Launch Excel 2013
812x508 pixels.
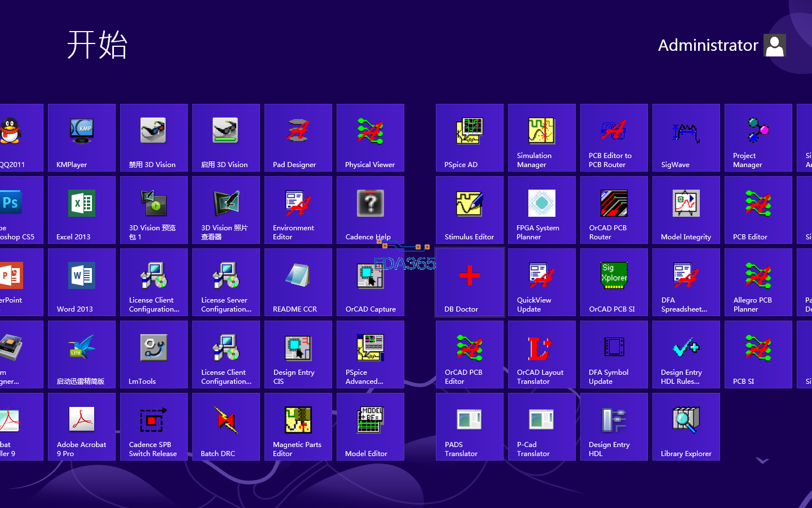coord(82,210)
